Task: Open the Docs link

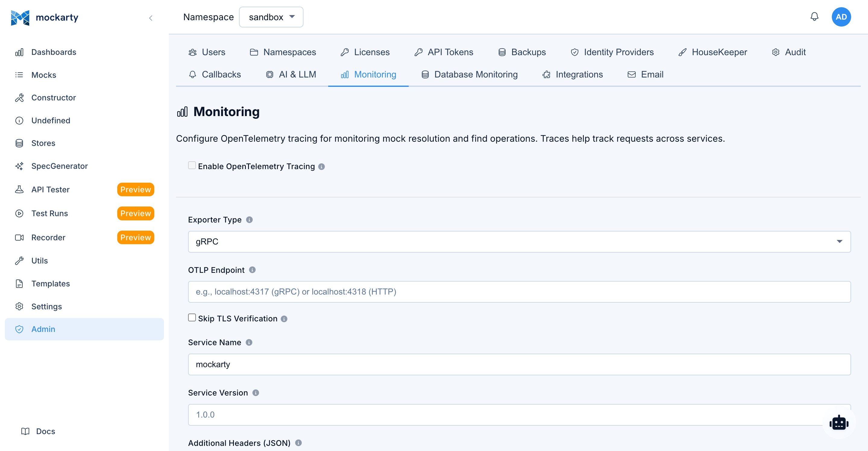Action: tap(38, 431)
